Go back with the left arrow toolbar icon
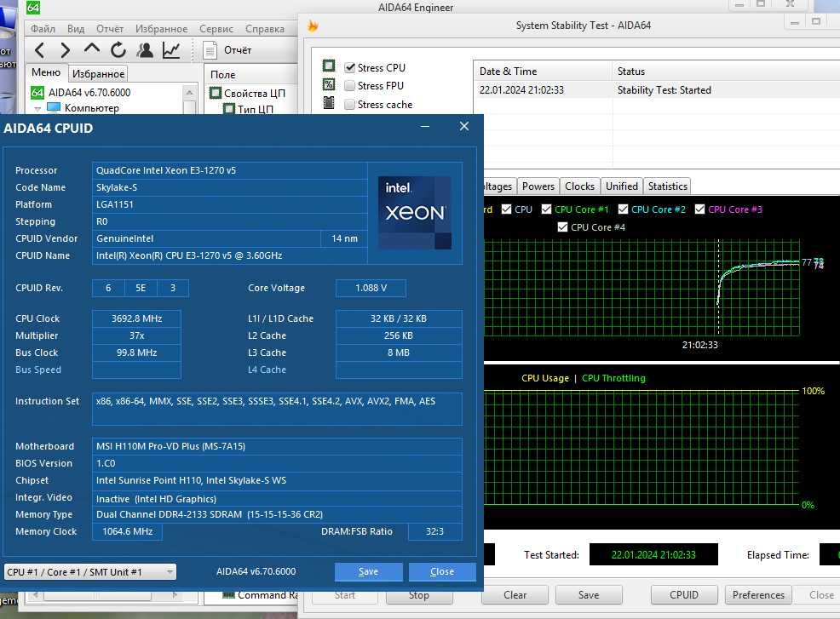Viewport: 840px width, 619px height. 39,50
